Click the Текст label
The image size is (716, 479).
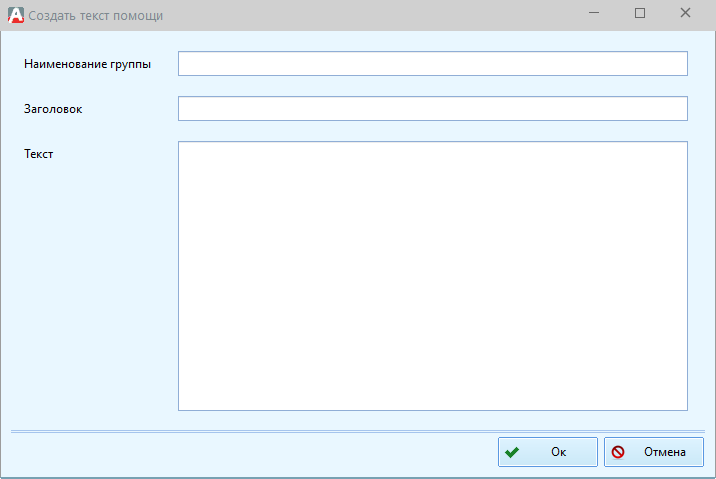pyautogui.click(x=38, y=154)
